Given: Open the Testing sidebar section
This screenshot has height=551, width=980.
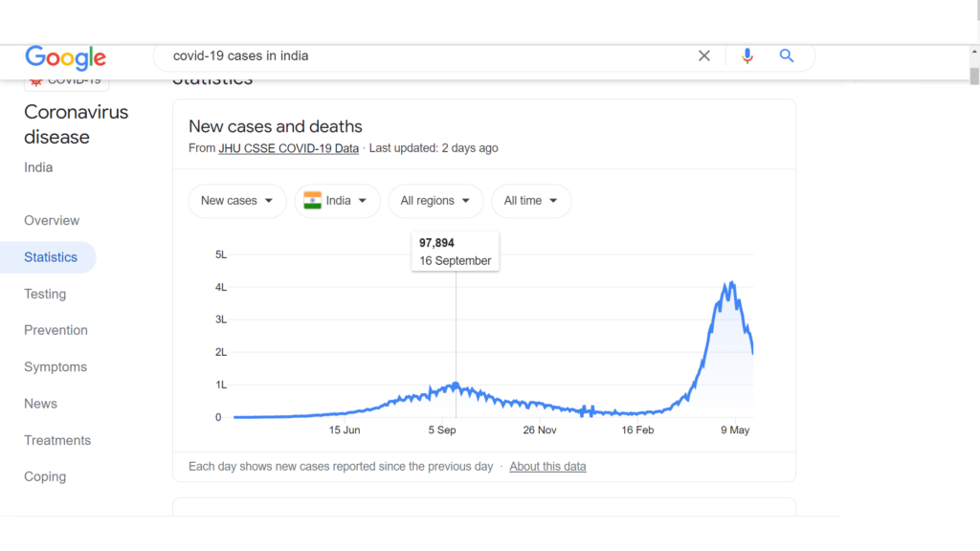Looking at the screenshot, I should pos(45,294).
